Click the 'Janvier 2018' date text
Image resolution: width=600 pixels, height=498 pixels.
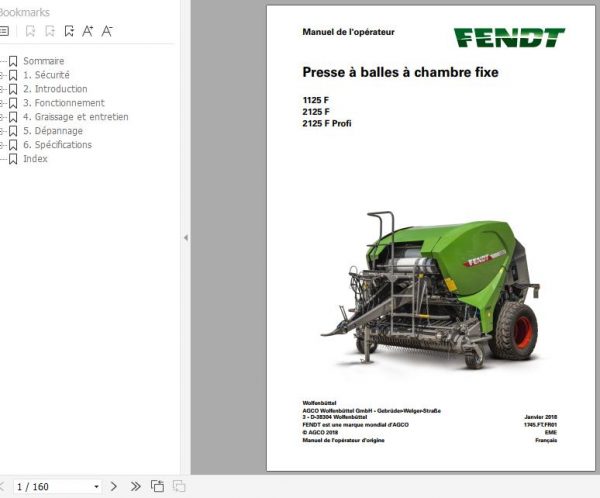541,417
